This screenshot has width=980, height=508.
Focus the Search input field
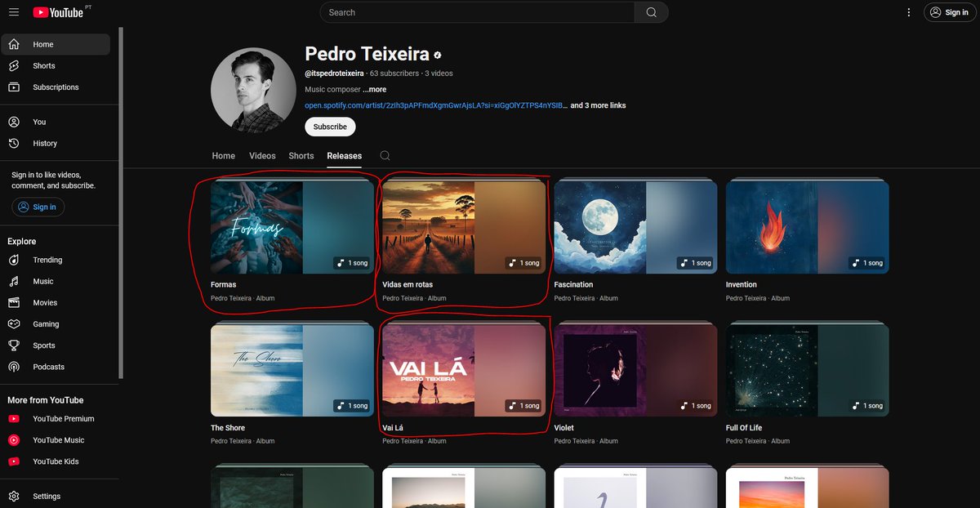pos(477,12)
